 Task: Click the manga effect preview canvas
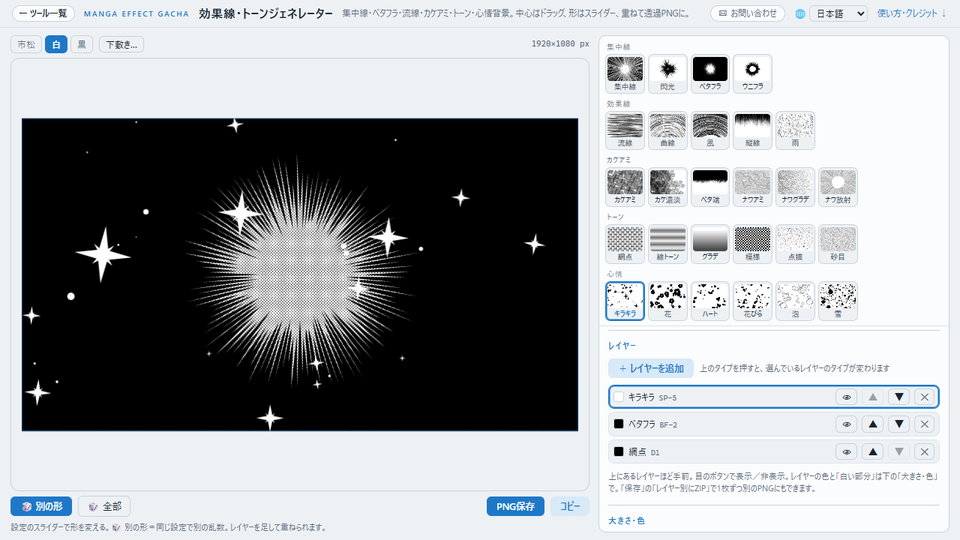[300, 274]
